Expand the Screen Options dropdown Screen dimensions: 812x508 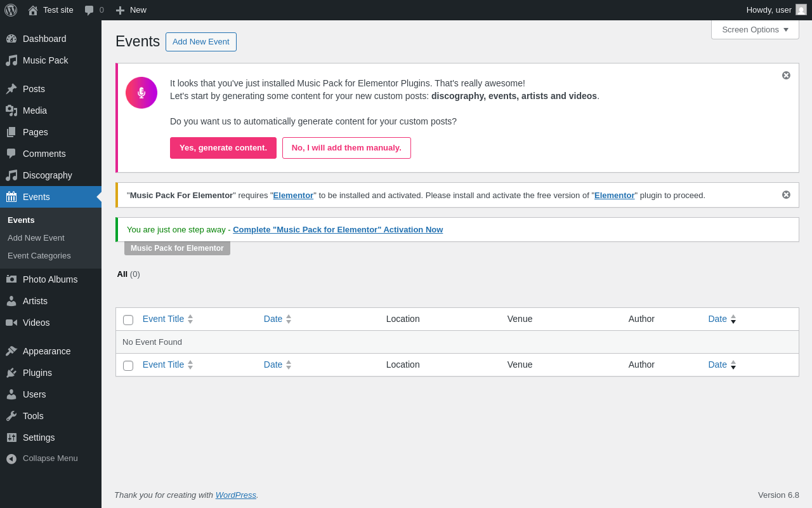[755, 29]
